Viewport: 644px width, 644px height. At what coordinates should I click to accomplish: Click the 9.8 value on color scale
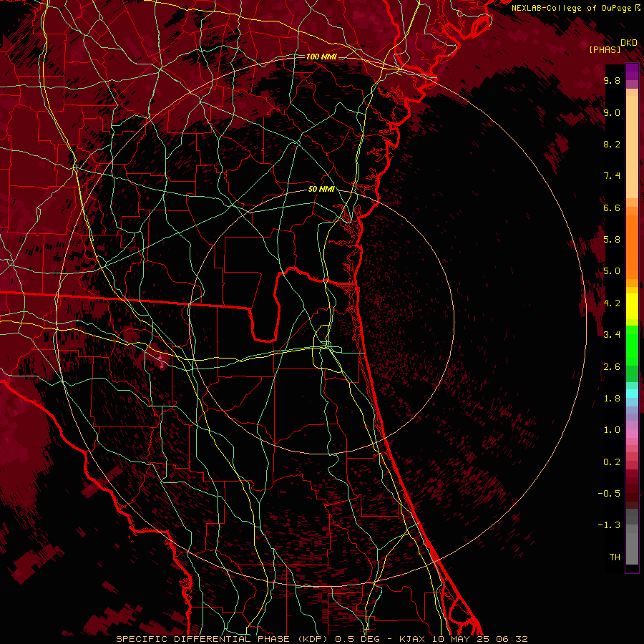(612, 80)
